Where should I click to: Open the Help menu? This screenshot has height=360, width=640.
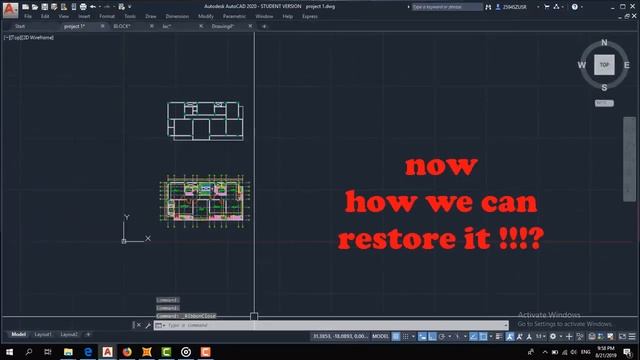(x=288, y=16)
